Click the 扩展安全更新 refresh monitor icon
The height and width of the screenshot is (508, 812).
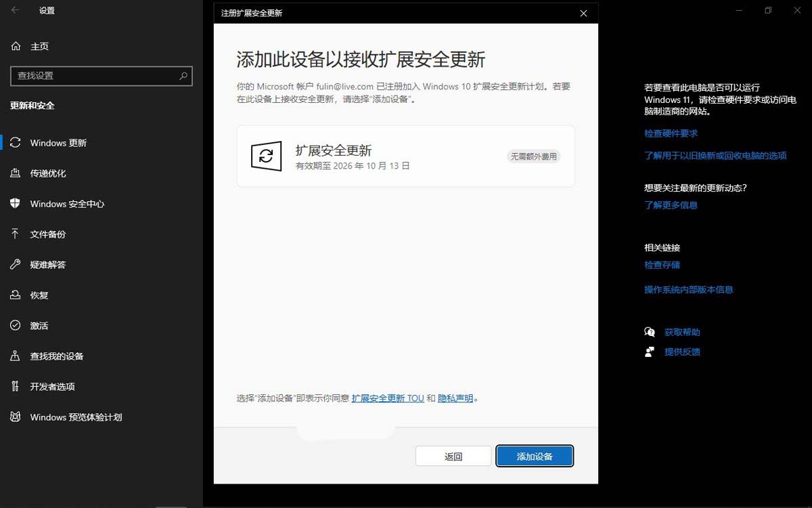coord(266,156)
